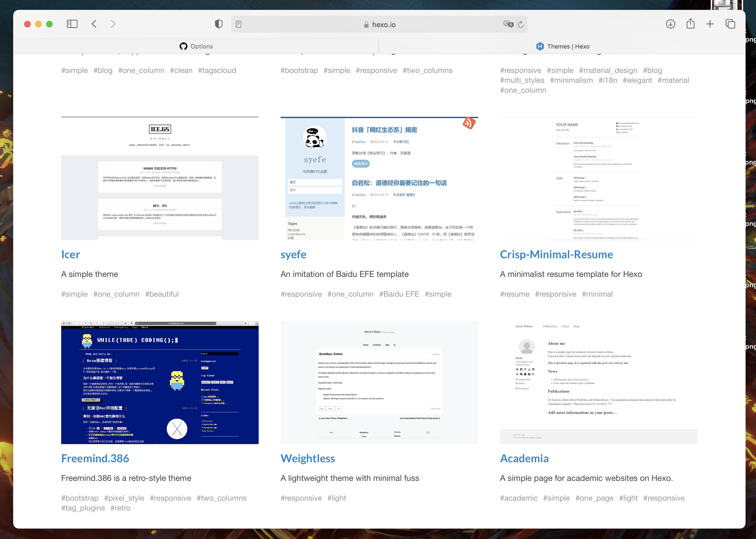Open the privacy report shield icon
Screen dimensions: 756x539
point(218,24)
